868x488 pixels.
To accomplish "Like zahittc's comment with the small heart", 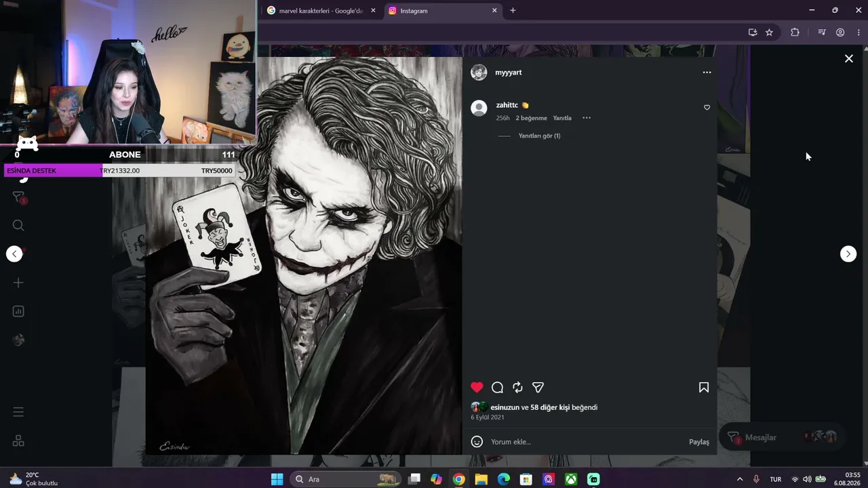I will click(x=707, y=108).
